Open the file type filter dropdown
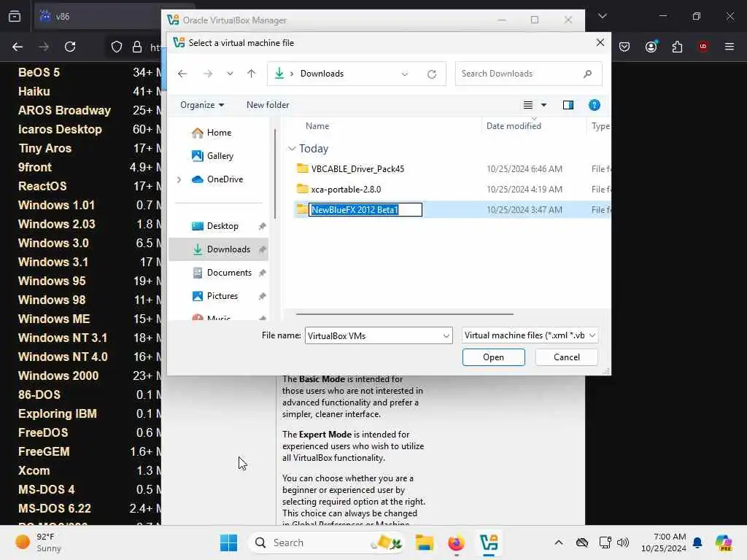The width and height of the screenshot is (747, 560). coord(530,335)
